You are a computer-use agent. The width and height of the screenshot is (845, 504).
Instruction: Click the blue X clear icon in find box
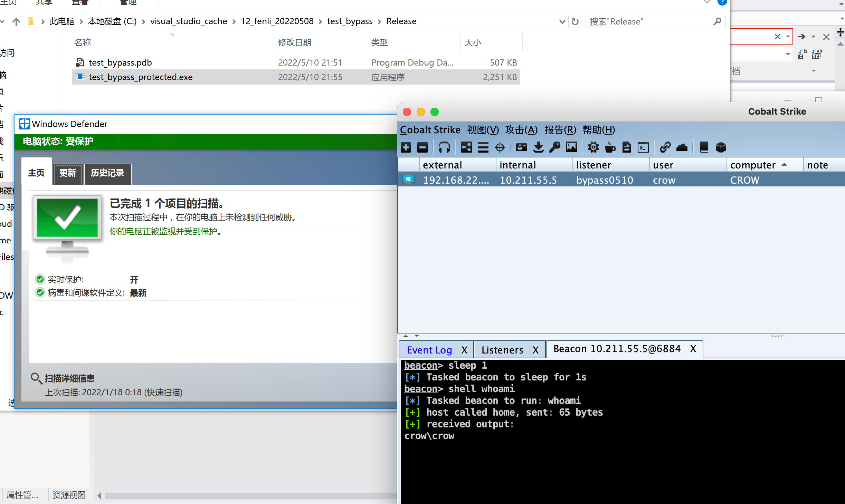tap(778, 37)
